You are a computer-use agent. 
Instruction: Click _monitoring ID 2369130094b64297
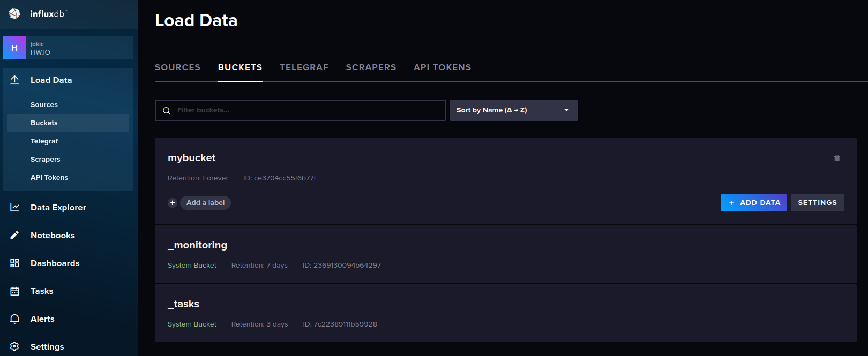(342, 266)
